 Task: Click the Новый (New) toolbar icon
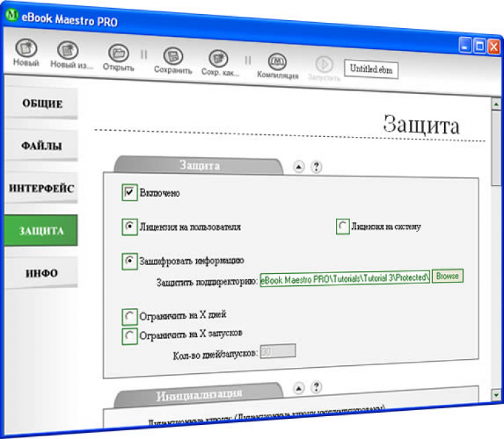coord(26,48)
